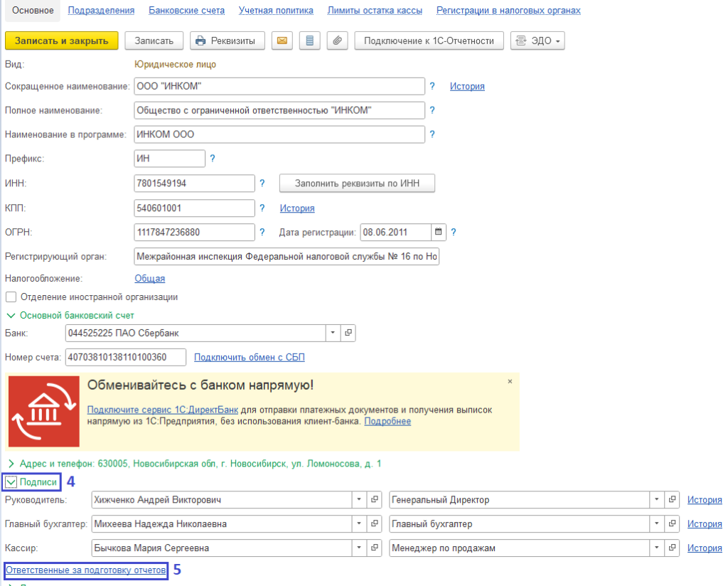Open the Учетная политика tab
Viewport: 728px width, 586px height.
click(x=276, y=11)
